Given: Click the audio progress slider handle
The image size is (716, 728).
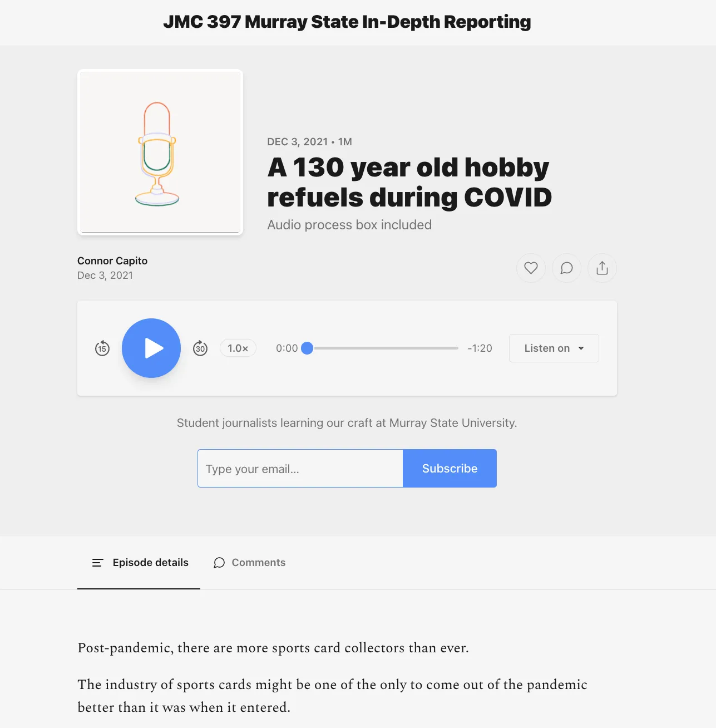Looking at the screenshot, I should pos(307,348).
